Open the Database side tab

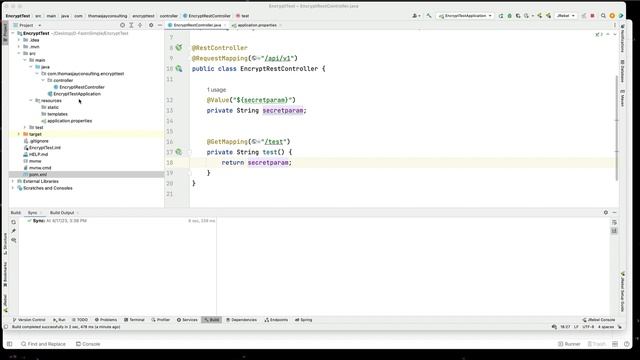(622, 71)
